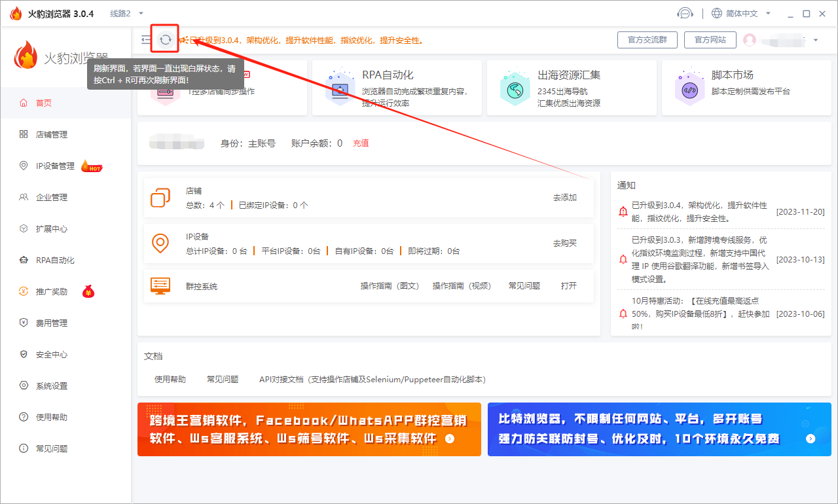This screenshot has height=504, width=838.
Task: Click the robot icon beside RPA自动化
Action: coord(24,260)
